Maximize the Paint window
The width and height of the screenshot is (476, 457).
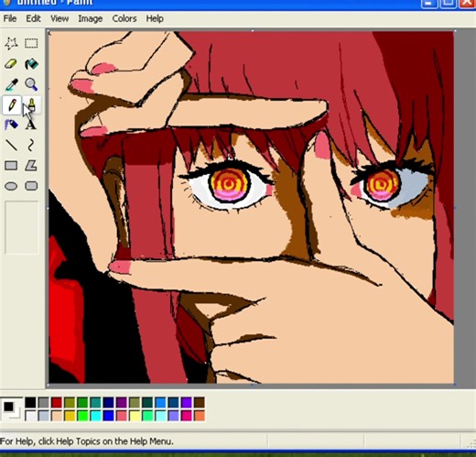(449, 3)
